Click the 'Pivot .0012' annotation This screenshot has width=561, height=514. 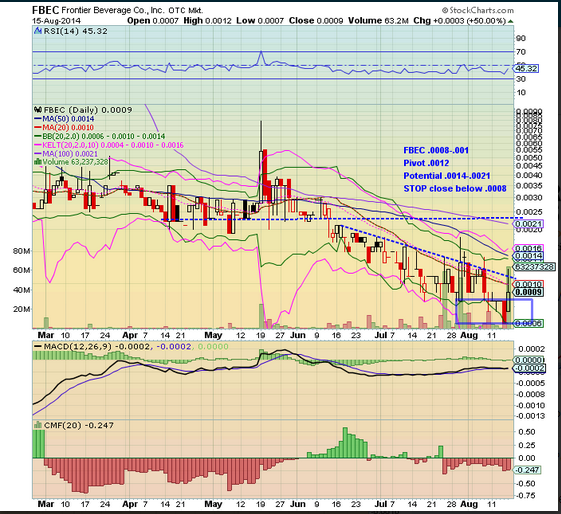click(x=426, y=163)
